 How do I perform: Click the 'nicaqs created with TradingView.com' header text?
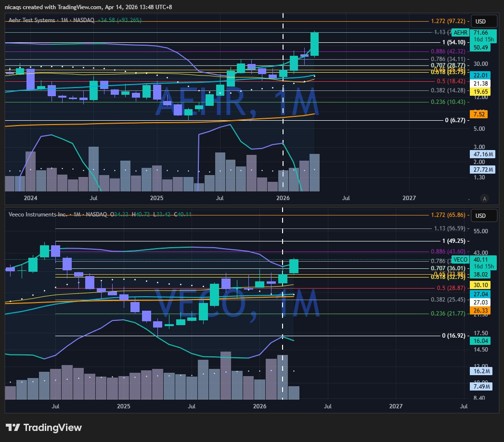(53, 7)
